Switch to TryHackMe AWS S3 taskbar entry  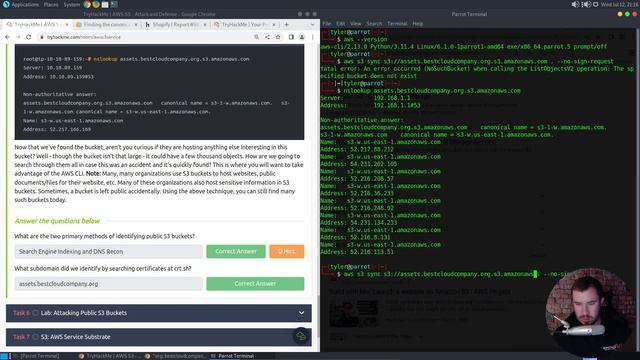(x=110, y=356)
